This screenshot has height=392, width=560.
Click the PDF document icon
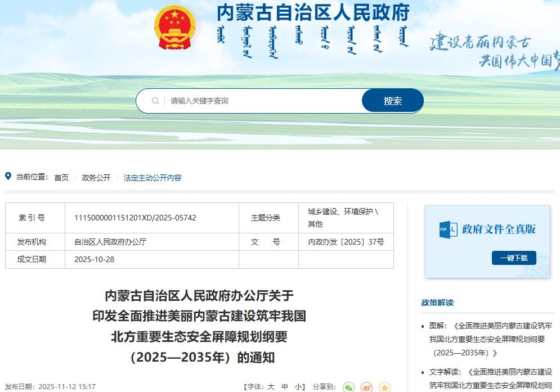click(x=448, y=229)
